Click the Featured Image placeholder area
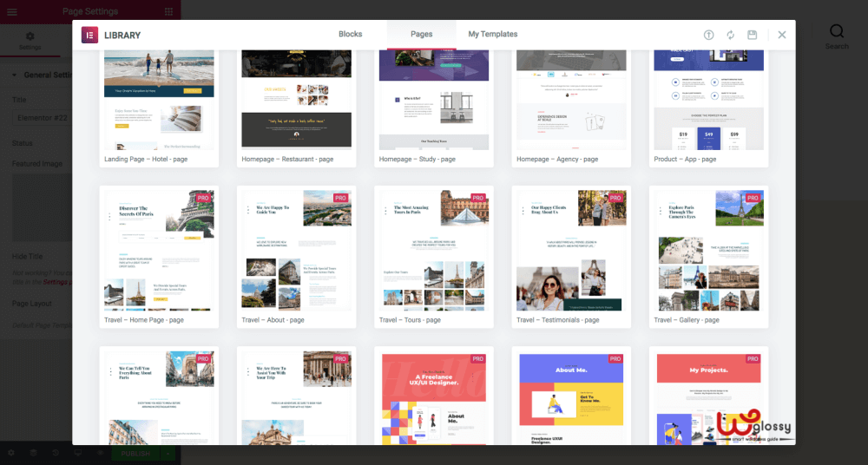Image resolution: width=868 pixels, height=465 pixels. [42, 207]
